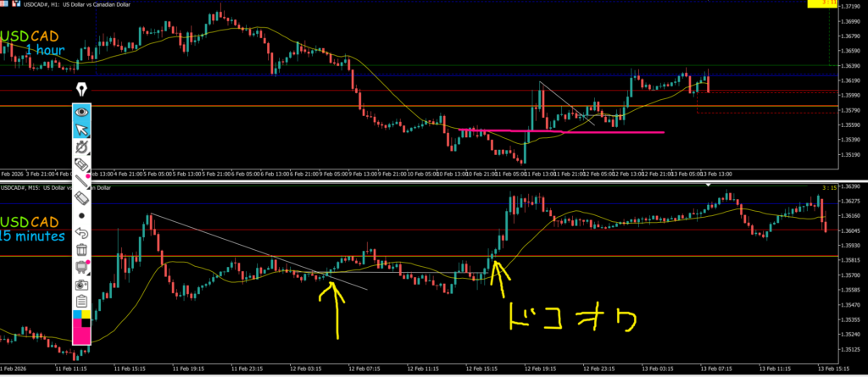
Task: Click the 1.35190 price label on H1 axis
Action: pos(853,154)
